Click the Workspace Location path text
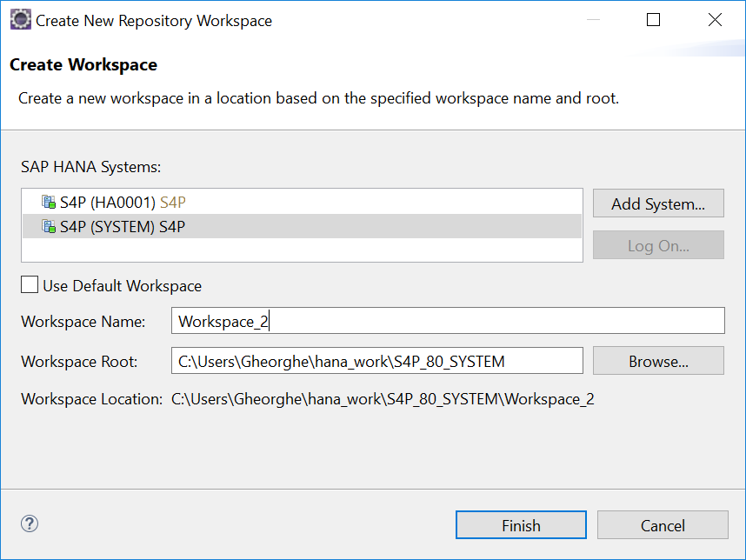Image resolution: width=746 pixels, height=560 pixels. point(383,399)
